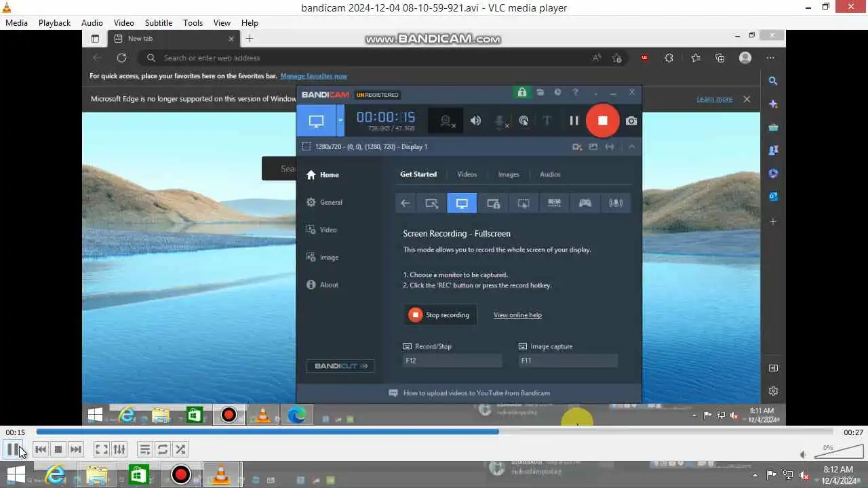Click Bandicam help question mark icon

coord(576,92)
